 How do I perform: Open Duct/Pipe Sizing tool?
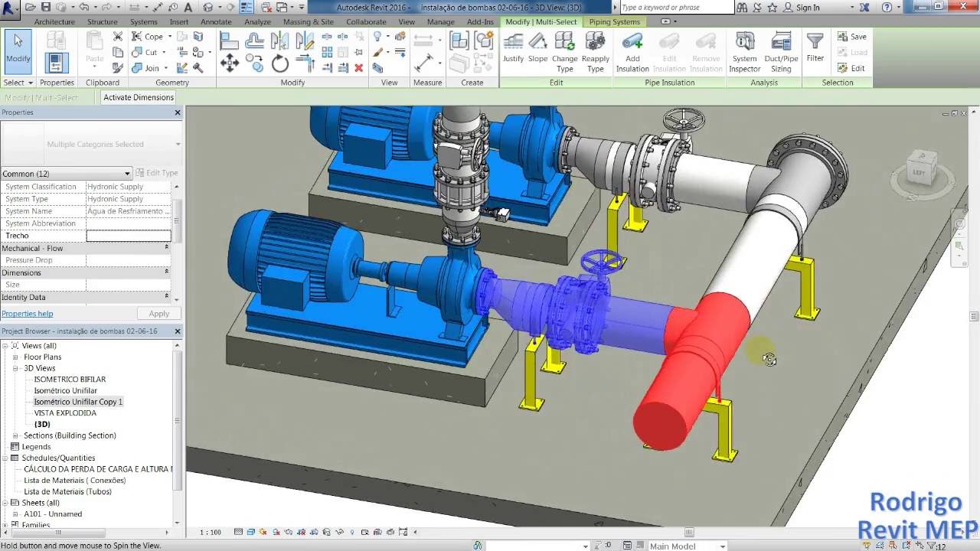point(781,52)
